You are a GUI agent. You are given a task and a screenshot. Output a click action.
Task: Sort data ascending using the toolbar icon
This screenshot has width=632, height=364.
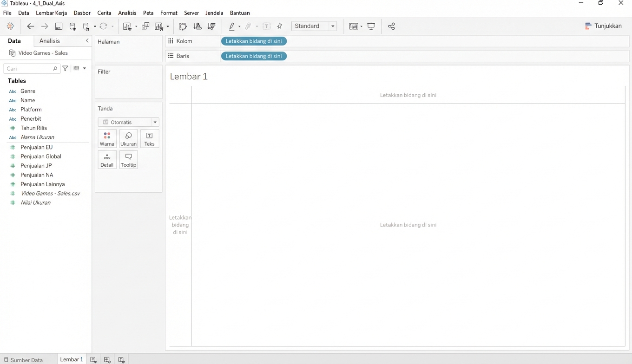pyautogui.click(x=197, y=26)
